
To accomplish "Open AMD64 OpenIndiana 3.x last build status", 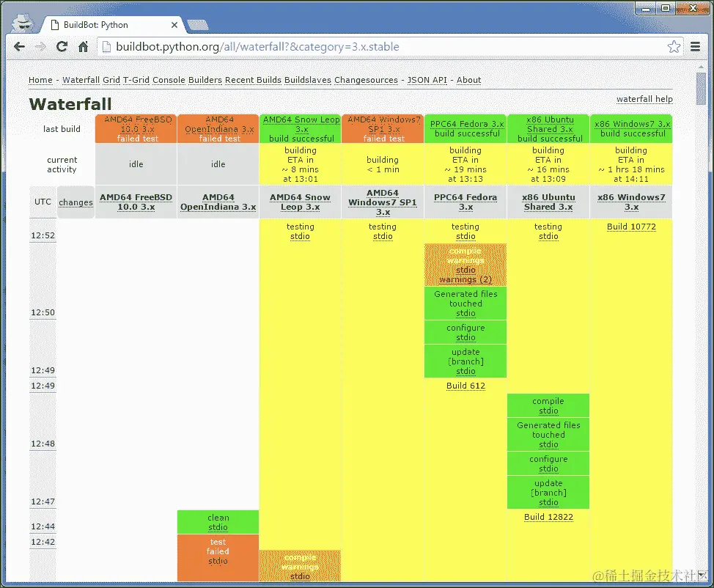I will 218,129.
